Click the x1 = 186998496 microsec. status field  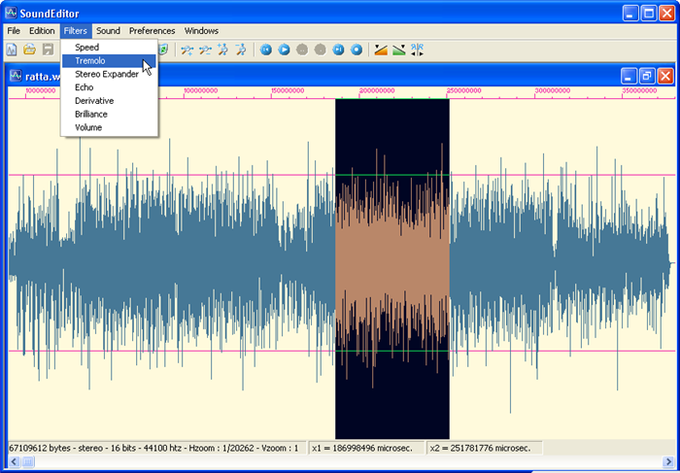[366, 448]
